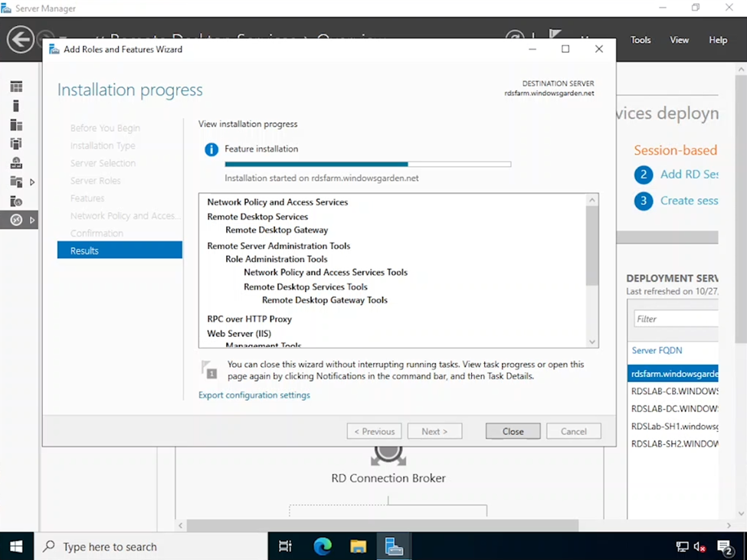Open the All Servers sidebar icon
Screen dimensions: 747x560
coord(17,125)
